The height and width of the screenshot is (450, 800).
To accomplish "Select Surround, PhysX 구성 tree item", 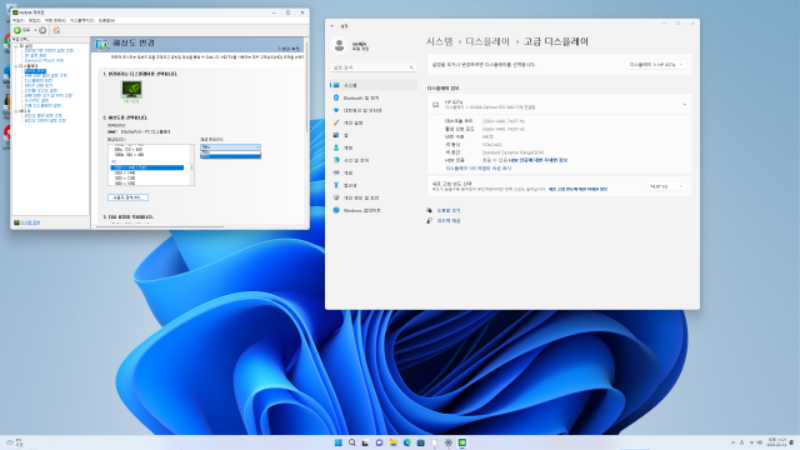I will (x=44, y=61).
